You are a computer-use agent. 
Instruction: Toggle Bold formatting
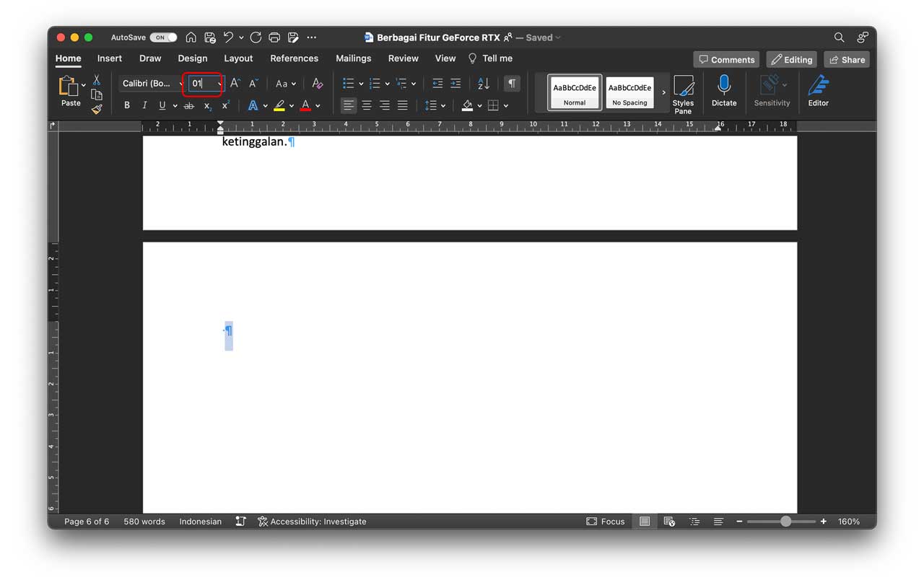coord(127,105)
